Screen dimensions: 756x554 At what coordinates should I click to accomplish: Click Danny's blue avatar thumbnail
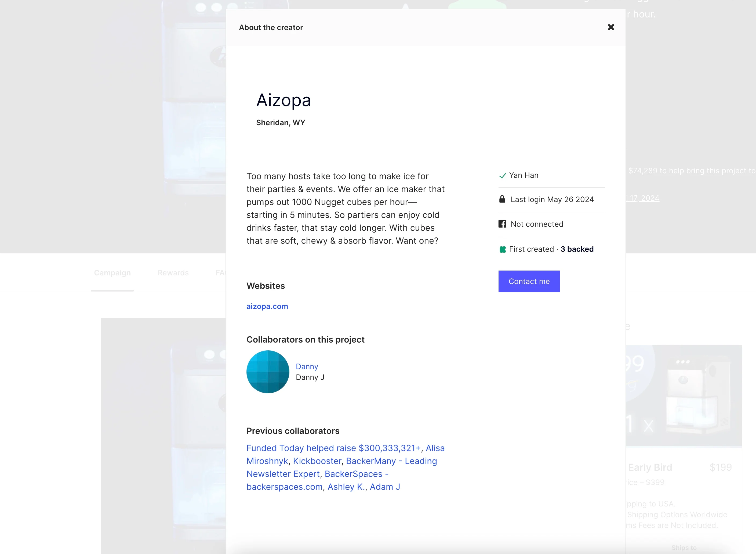(x=268, y=372)
